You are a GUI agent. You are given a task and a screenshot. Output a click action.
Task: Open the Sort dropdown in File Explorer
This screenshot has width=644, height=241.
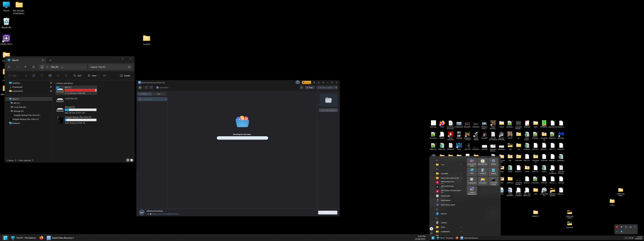coord(78,76)
